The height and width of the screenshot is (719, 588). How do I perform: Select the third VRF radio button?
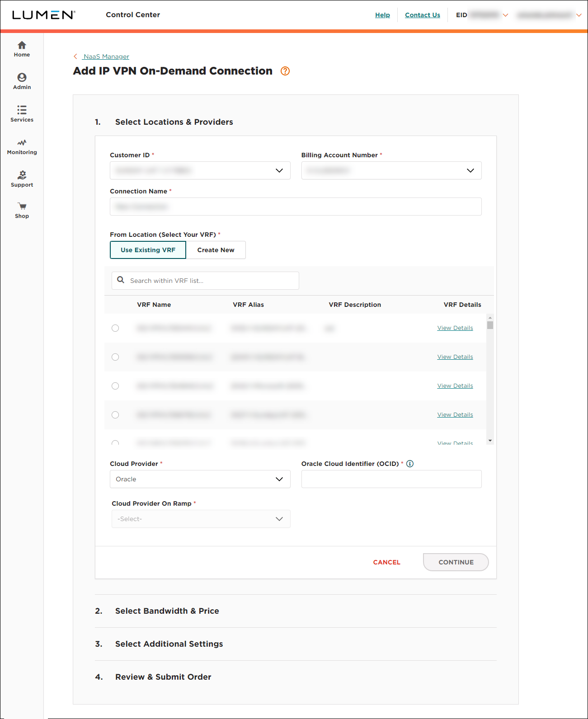115,386
